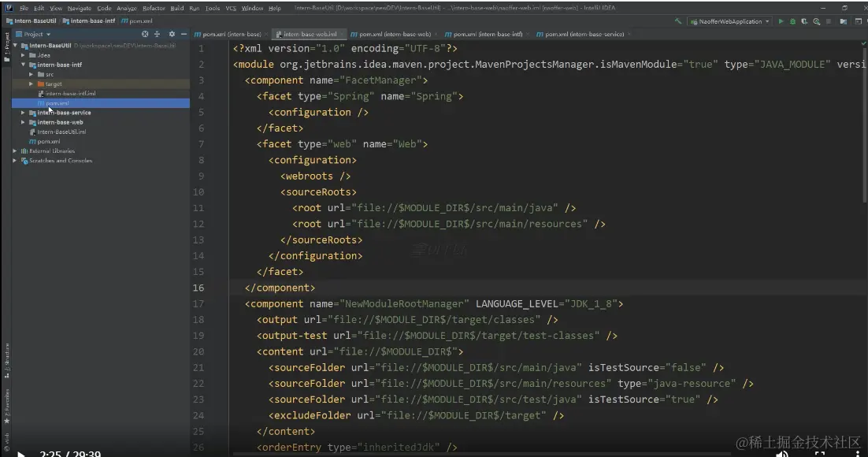Collapse the intern-base-intf module arrow

[x=24, y=65]
